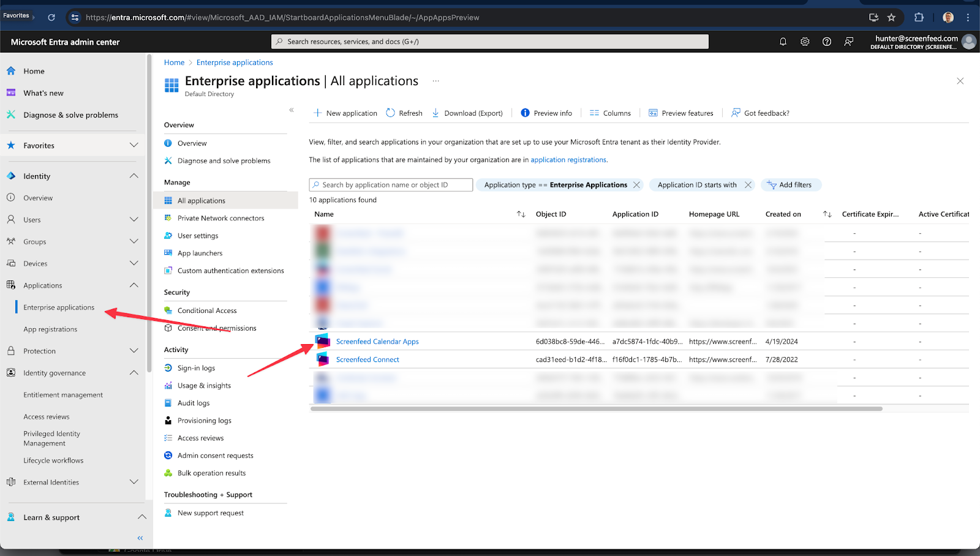
Task: Click the search by application name field
Action: coord(392,185)
